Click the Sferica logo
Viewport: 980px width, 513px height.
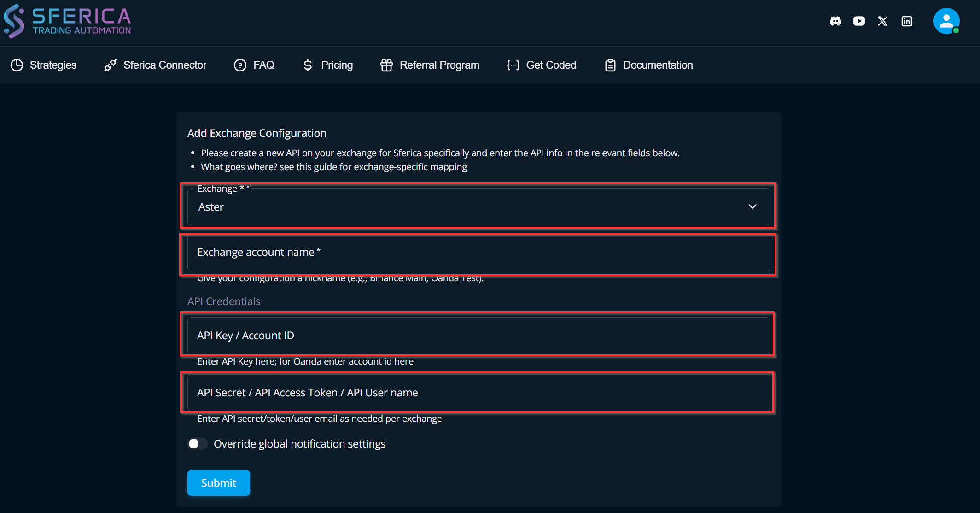tap(68, 21)
